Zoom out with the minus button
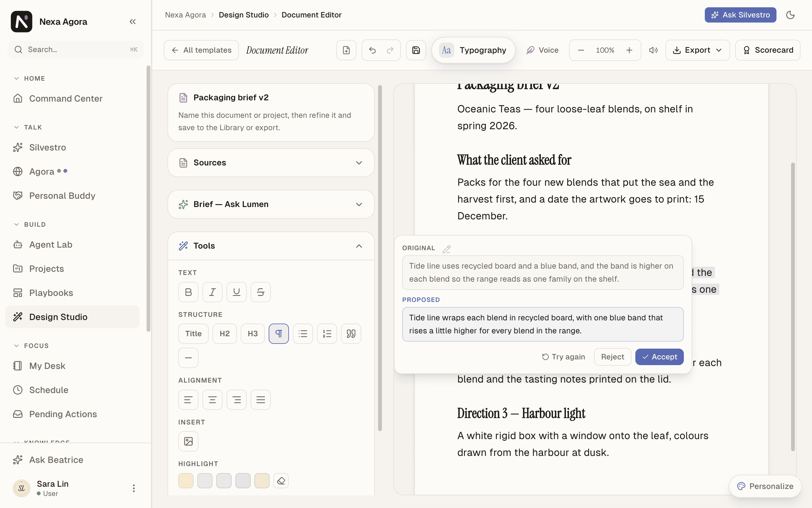812x508 pixels. (581, 50)
